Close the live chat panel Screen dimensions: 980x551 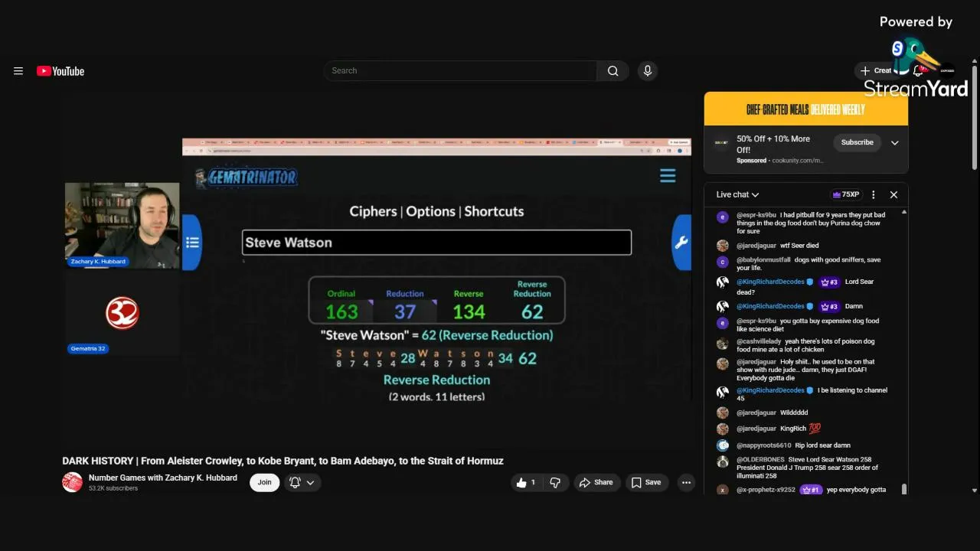pyautogui.click(x=893, y=194)
